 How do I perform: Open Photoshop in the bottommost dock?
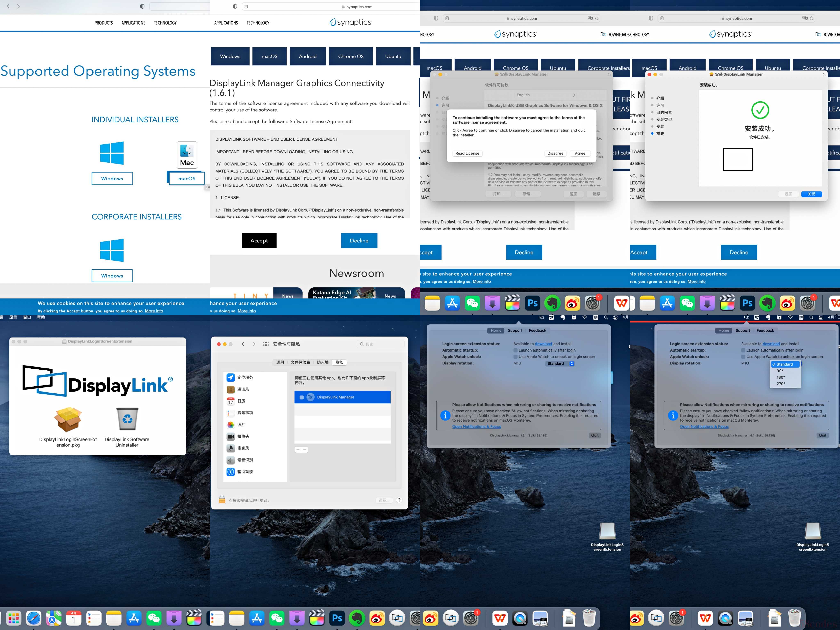(337, 618)
